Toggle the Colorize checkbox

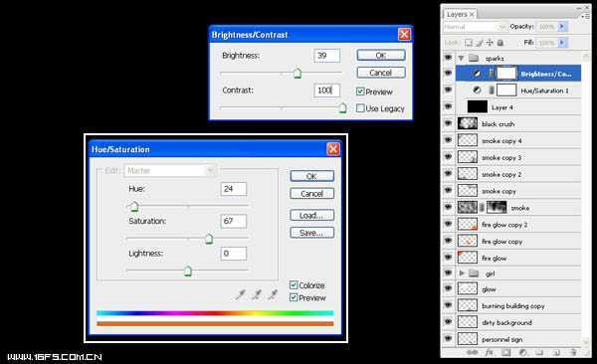[294, 284]
